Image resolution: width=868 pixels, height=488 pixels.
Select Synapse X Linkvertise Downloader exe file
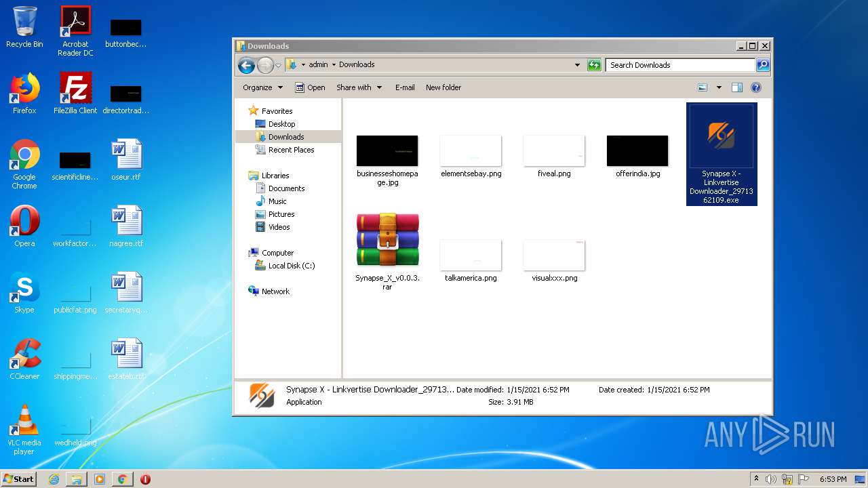721,154
